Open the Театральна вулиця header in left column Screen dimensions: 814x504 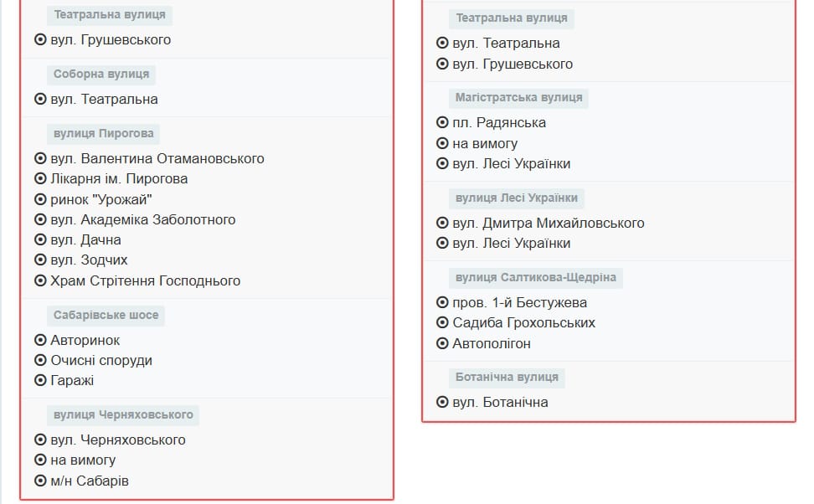tap(109, 15)
